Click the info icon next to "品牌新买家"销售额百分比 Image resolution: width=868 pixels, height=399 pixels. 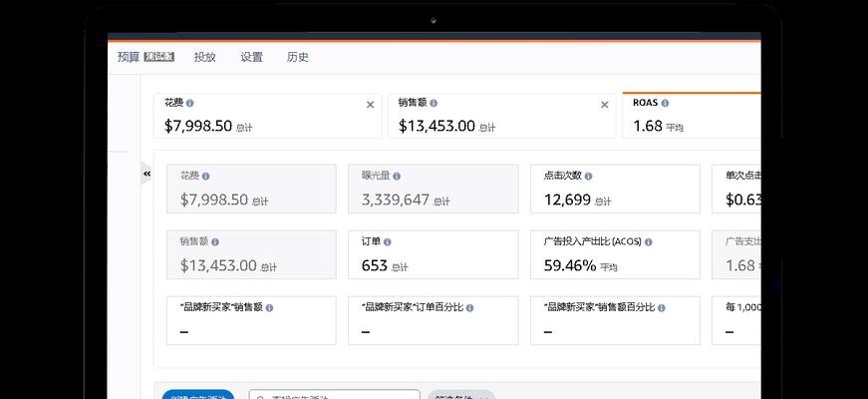click(661, 307)
